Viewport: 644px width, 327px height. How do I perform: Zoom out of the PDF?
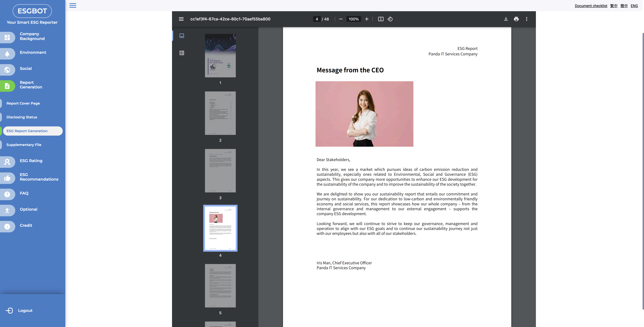pyautogui.click(x=341, y=19)
